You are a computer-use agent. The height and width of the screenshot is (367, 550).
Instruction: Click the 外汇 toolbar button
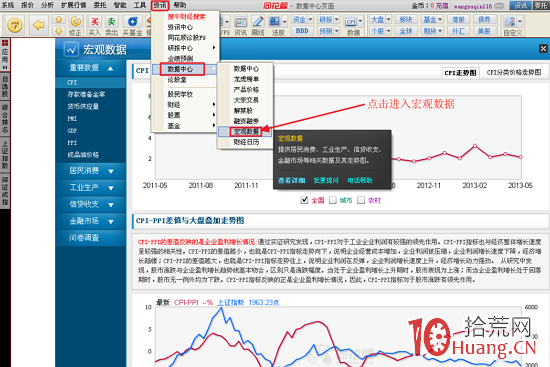pyautogui.click(x=458, y=31)
